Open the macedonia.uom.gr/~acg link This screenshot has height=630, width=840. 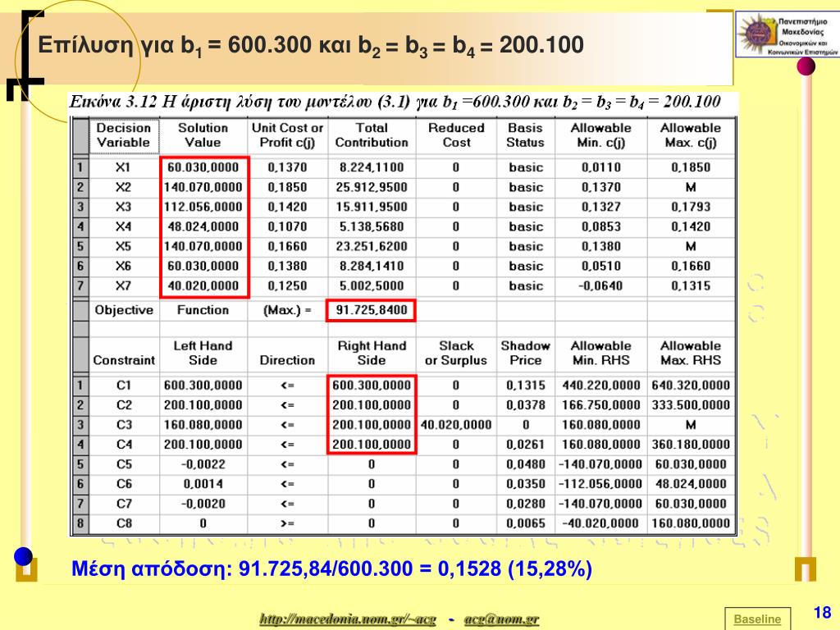click(x=348, y=619)
